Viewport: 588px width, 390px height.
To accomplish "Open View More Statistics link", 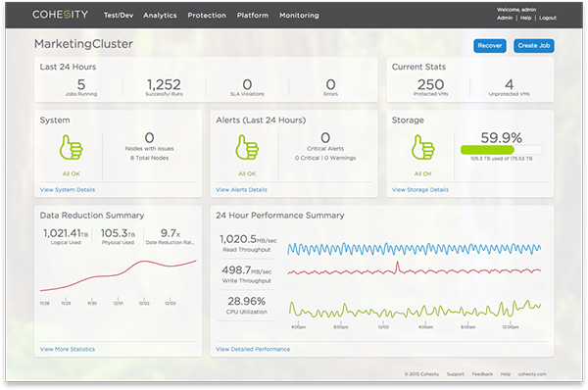I will click(x=68, y=349).
